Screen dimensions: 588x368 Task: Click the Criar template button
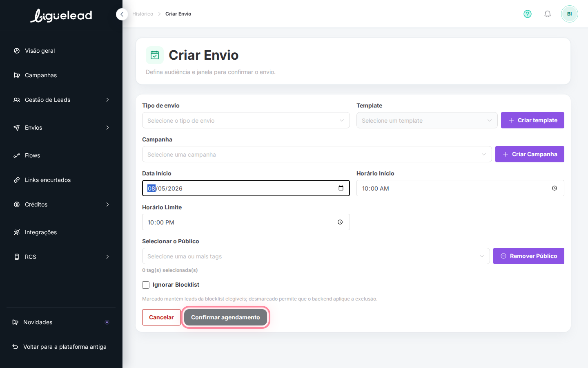coord(532,120)
